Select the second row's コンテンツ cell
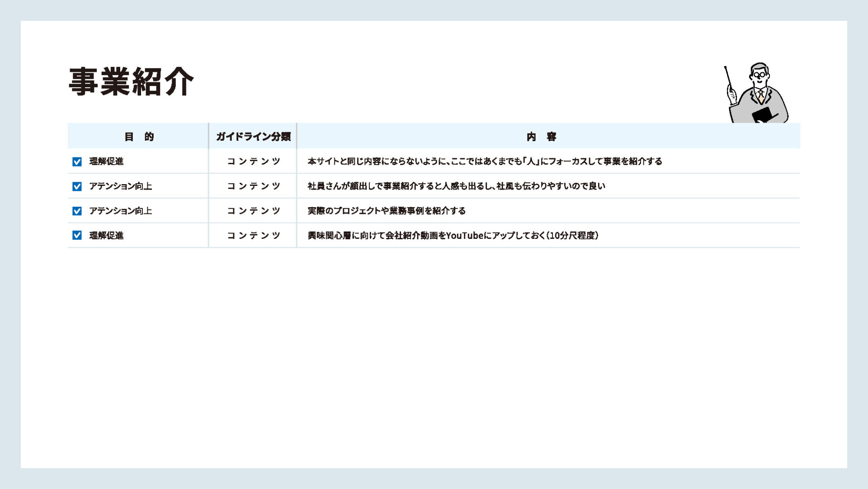The image size is (868, 489). (253, 186)
